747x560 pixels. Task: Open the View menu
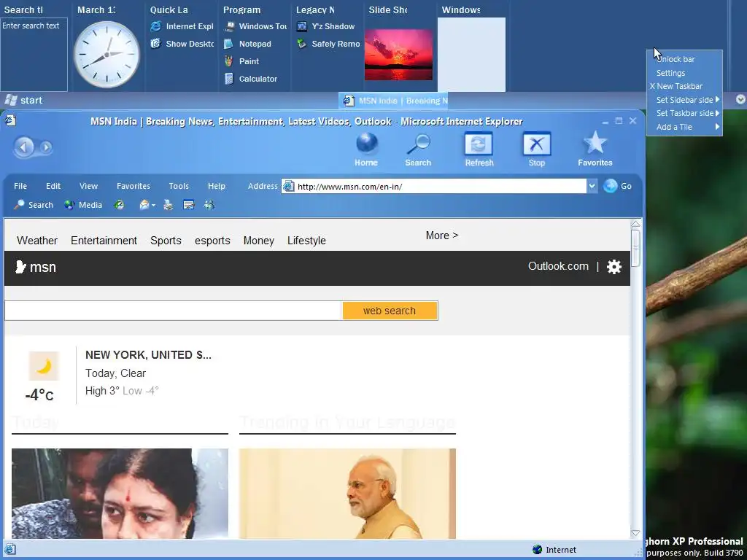(88, 186)
